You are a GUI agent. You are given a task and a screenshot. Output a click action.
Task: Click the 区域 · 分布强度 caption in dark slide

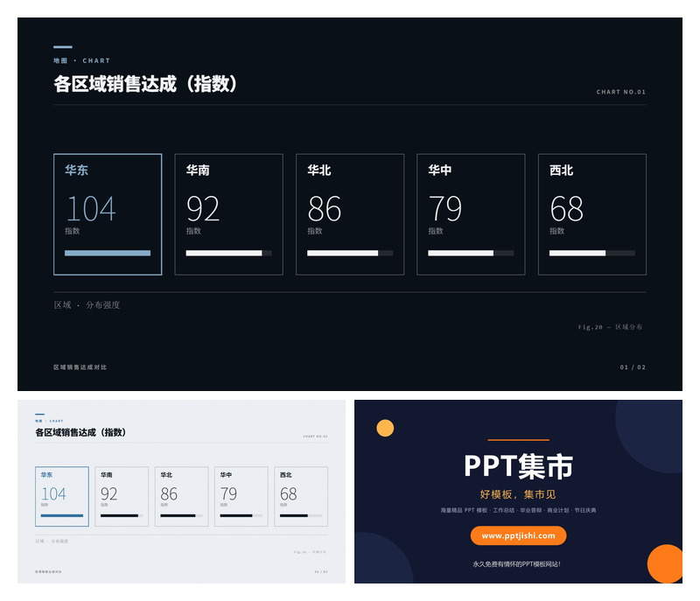pyautogui.click(x=87, y=305)
